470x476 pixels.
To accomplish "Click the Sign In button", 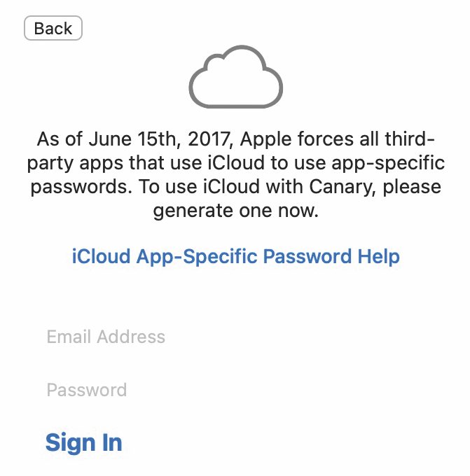I will 84,442.
